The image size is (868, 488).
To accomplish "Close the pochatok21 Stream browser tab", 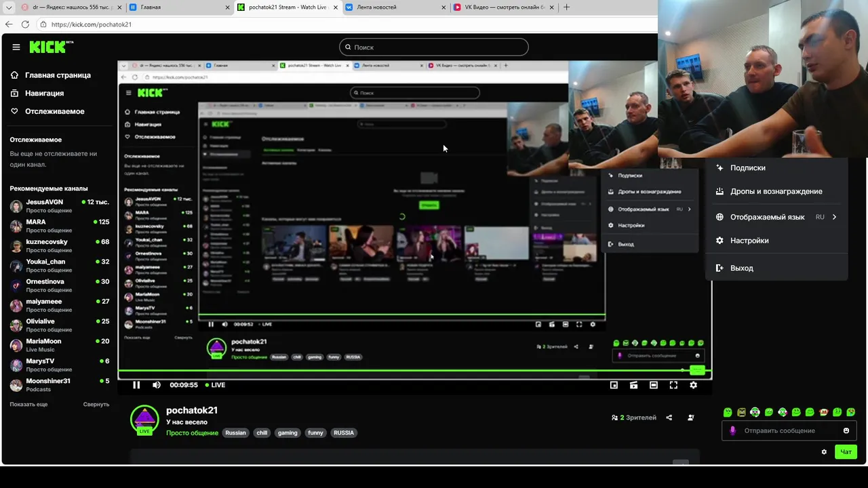I will (336, 7).
